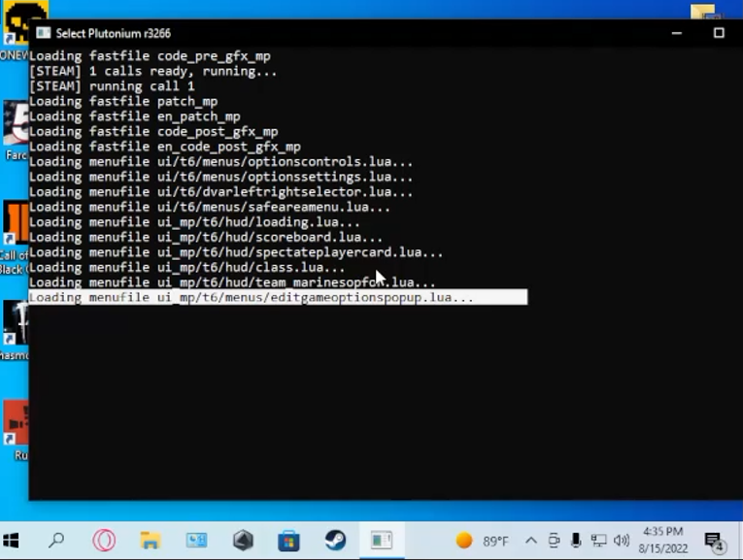743x560 pixels.
Task: Click the highlighted editgameoptionspopup.lua console line
Action: click(x=278, y=297)
